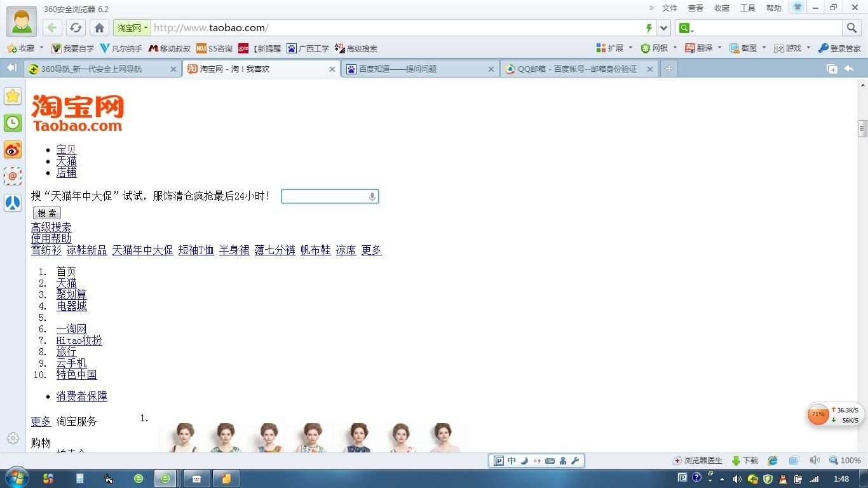This screenshot has width=868, height=488.
Task: Open the 特色中国 link
Action: 77,374
